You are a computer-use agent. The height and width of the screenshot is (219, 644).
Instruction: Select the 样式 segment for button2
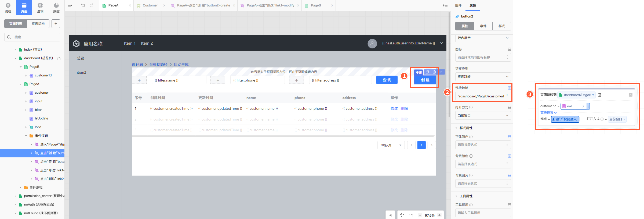tap(502, 26)
